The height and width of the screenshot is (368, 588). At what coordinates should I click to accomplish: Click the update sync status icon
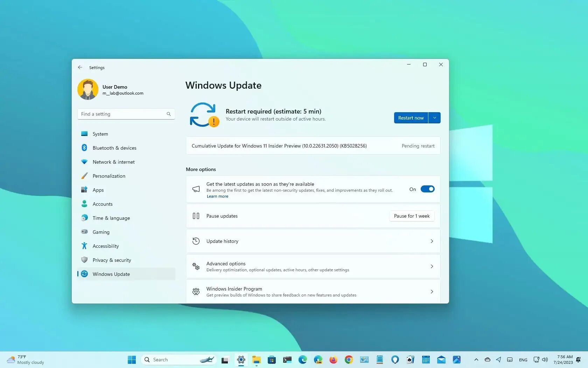(204, 115)
